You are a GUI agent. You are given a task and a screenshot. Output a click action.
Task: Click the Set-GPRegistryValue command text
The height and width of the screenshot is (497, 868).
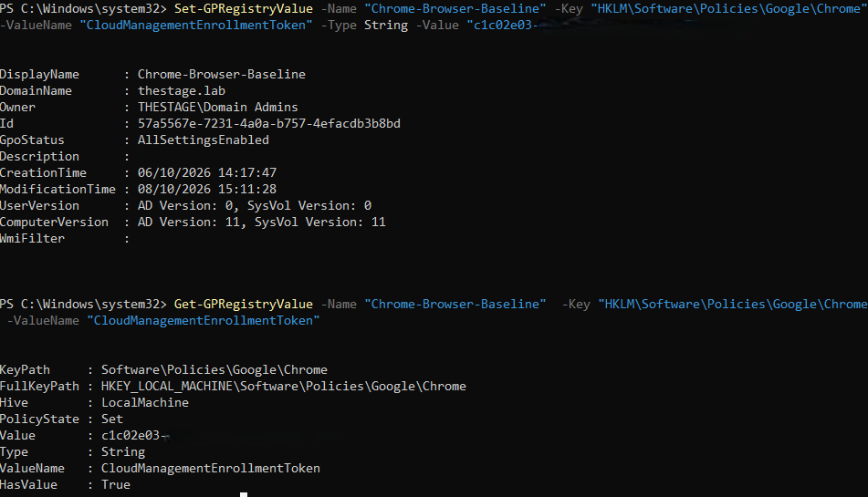pyautogui.click(x=244, y=9)
